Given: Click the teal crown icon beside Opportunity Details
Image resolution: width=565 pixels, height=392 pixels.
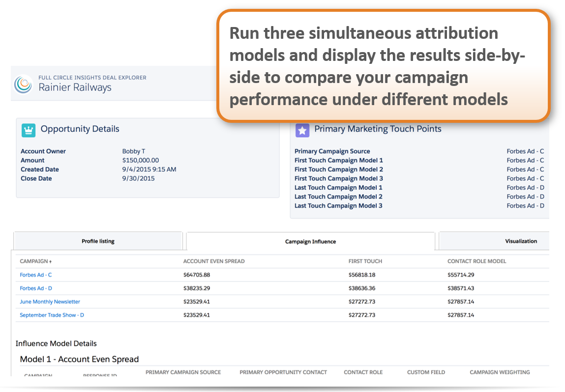Looking at the screenshot, I should pos(28,129).
